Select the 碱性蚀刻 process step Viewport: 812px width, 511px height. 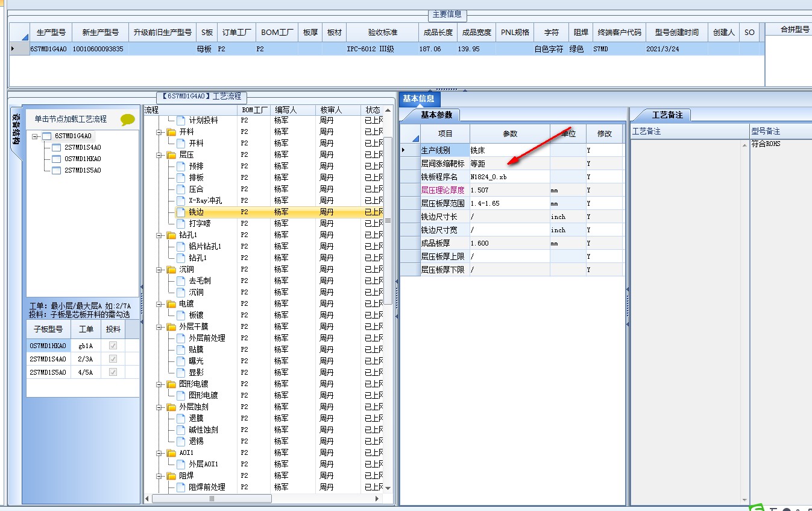203,430
